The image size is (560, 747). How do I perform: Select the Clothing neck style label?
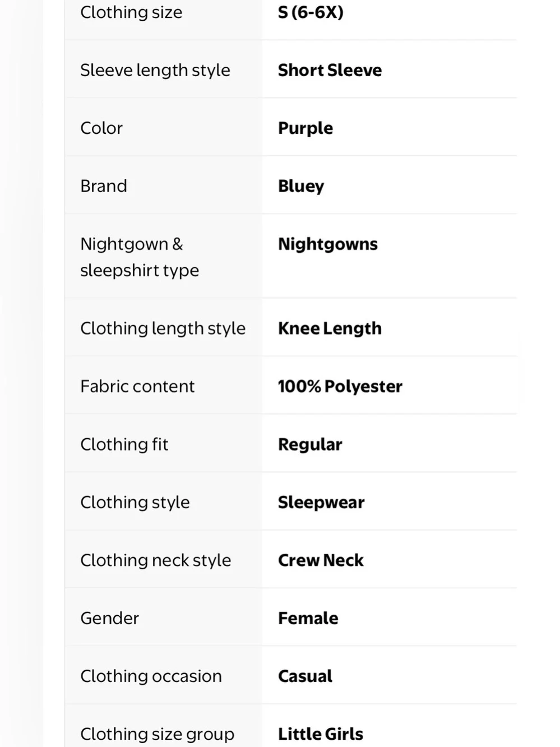pyautogui.click(x=156, y=560)
